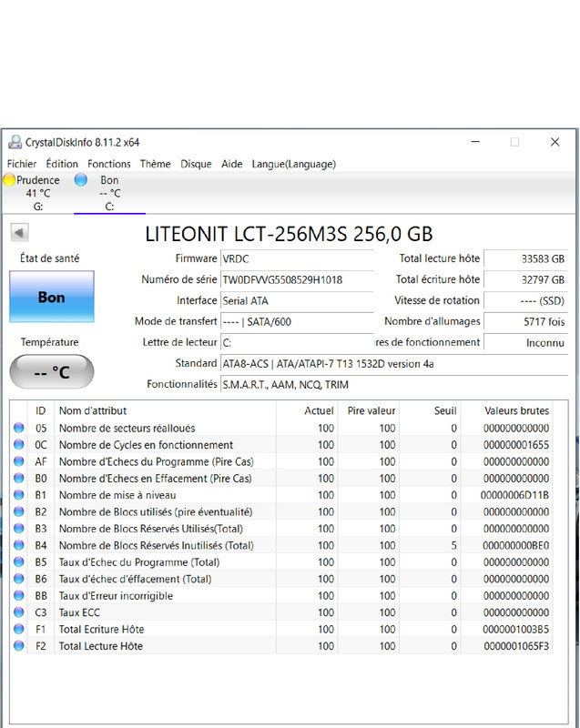Select the G: disk tab showing 41 °C
The width and height of the screenshot is (580, 728).
37,193
